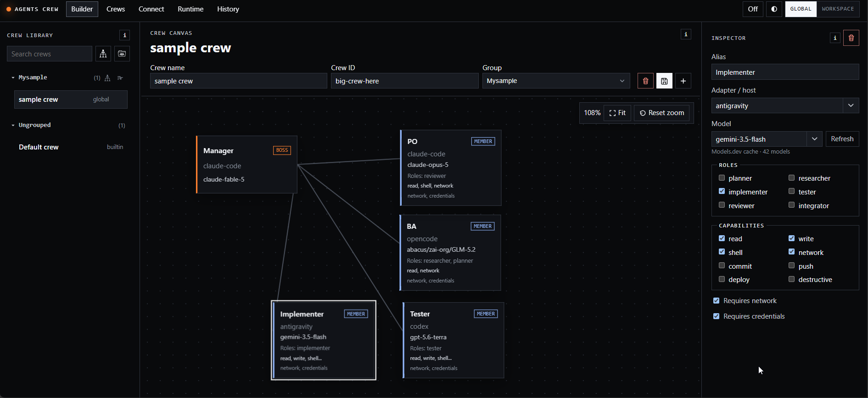Click the hierarchy icon in the Mysample row
Viewport: 868px width, 398px height.
tap(107, 78)
